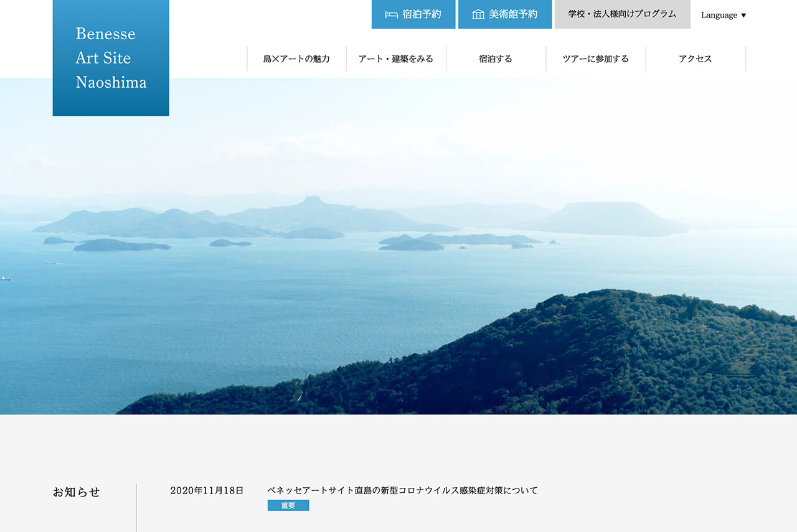
Task: Click the Language dropdown arrow
Action: [x=743, y=16]
